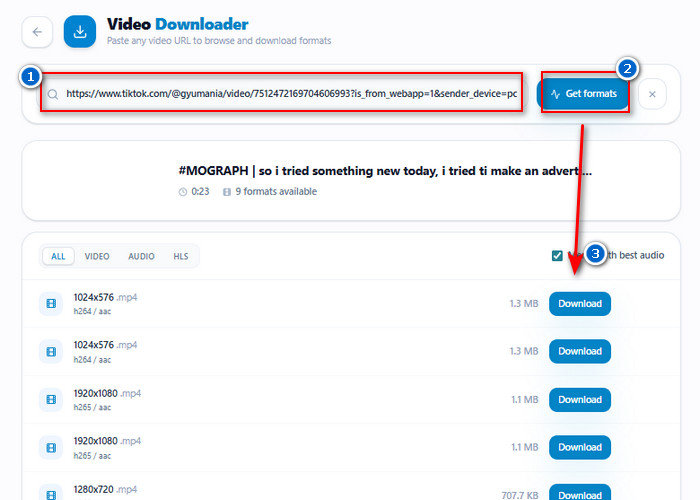Clear the URL with the X button

point(652,94)
